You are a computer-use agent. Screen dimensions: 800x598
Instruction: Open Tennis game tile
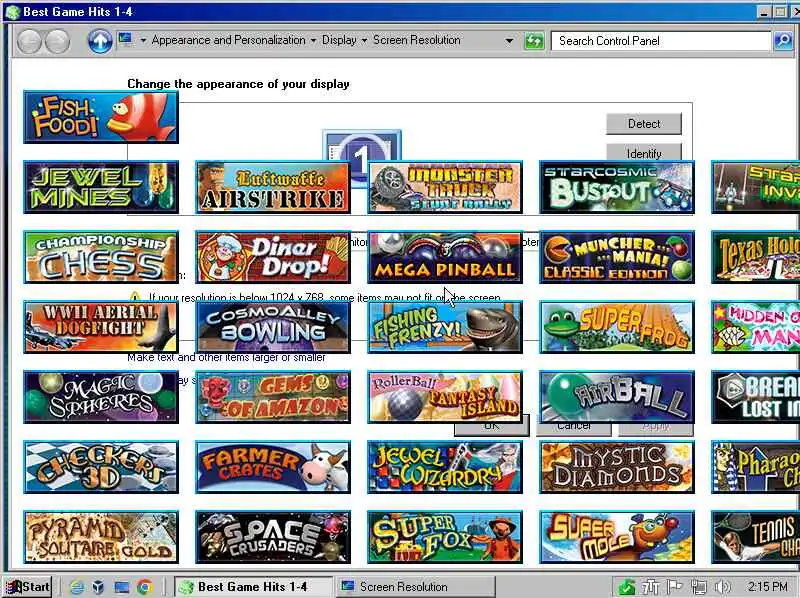click(x=756, y=537)
